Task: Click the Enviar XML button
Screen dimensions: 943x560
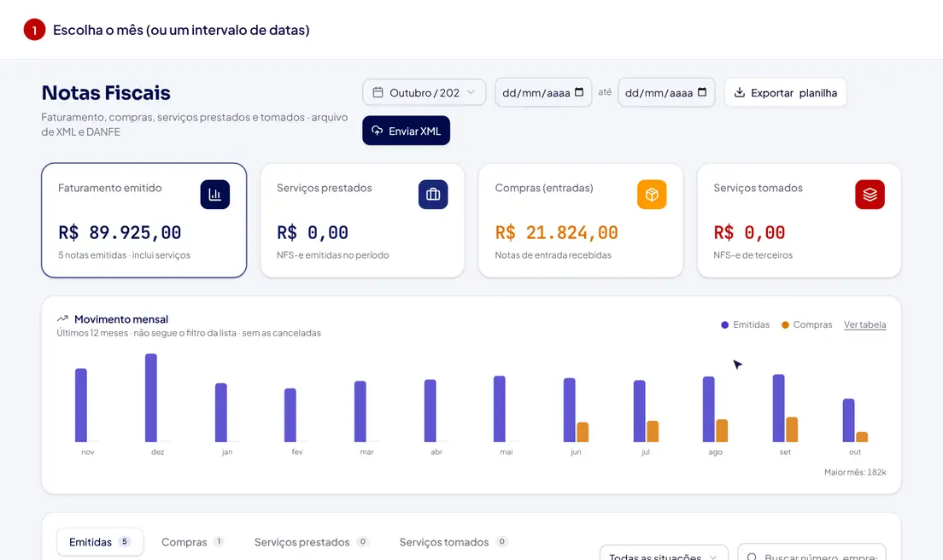Action: click(x=406, y=131)
